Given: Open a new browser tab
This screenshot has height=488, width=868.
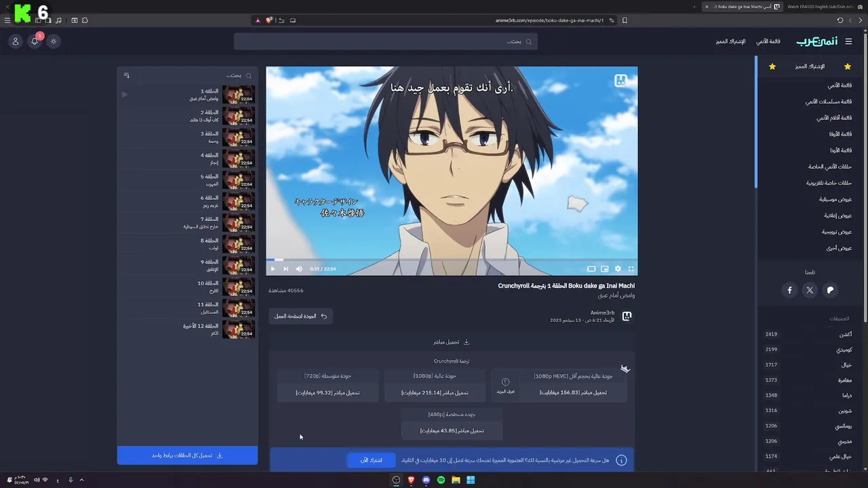Looking at the screenshot, I should click(x=694, y=6).
